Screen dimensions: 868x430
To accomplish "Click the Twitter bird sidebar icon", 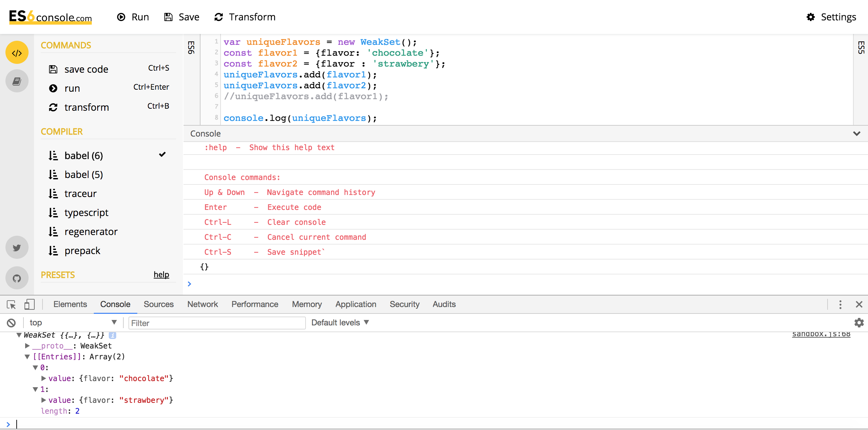I will (x=17, y=248).
